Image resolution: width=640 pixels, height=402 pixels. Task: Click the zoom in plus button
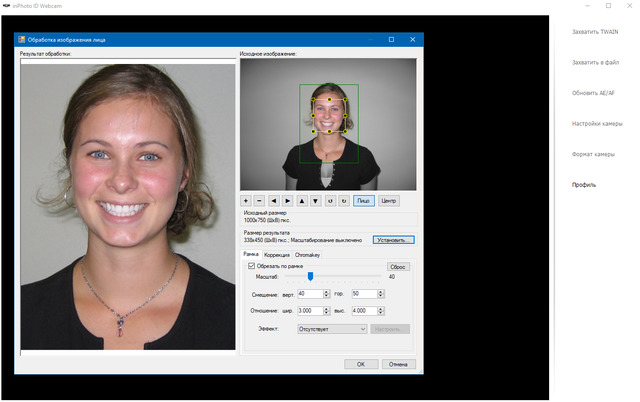coord(246,200)
